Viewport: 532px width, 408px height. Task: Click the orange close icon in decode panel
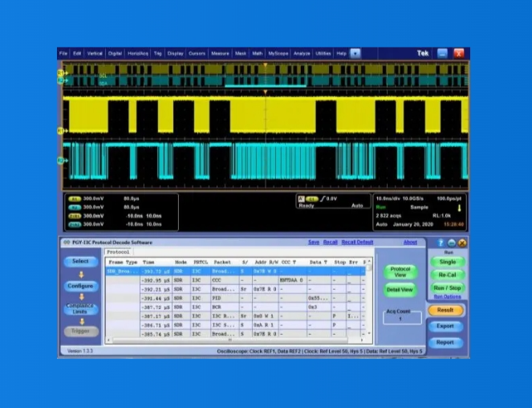click(462, 243)
